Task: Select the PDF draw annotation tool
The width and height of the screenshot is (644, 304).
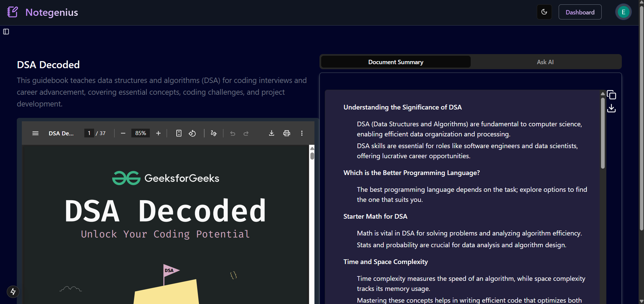Action: coord(214,133)
